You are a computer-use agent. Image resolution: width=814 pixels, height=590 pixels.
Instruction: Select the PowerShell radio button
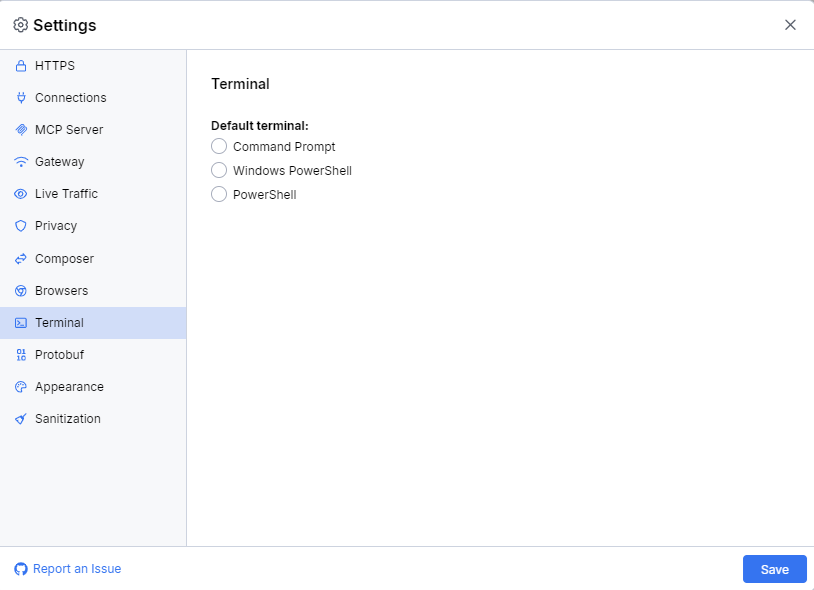point(219,194)
